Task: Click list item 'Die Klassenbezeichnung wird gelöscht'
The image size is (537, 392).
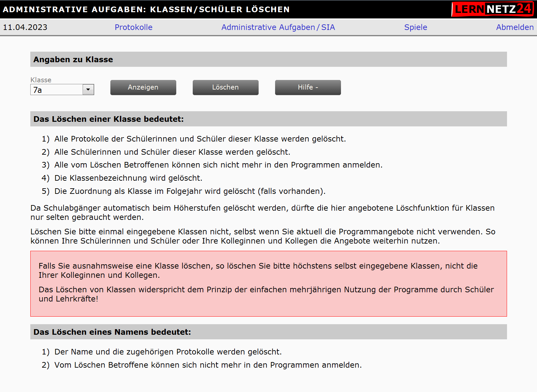Action: [128, 178]
